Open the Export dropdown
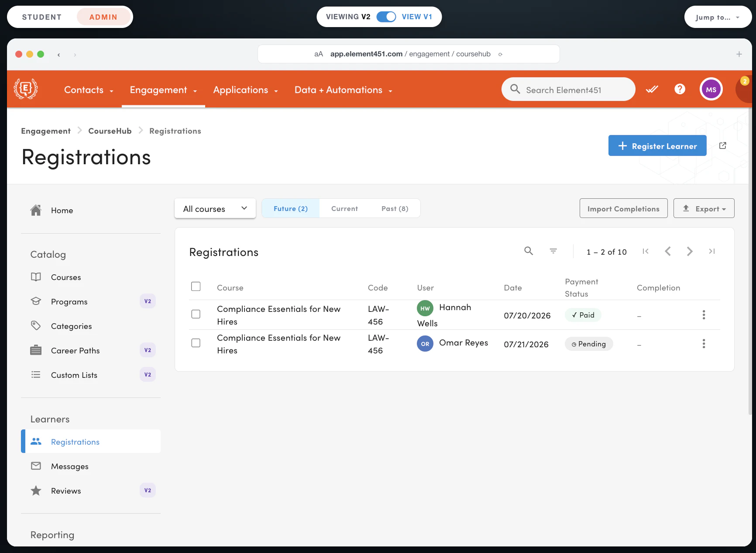Screen dimensions: 756x553 pos(704,208)
